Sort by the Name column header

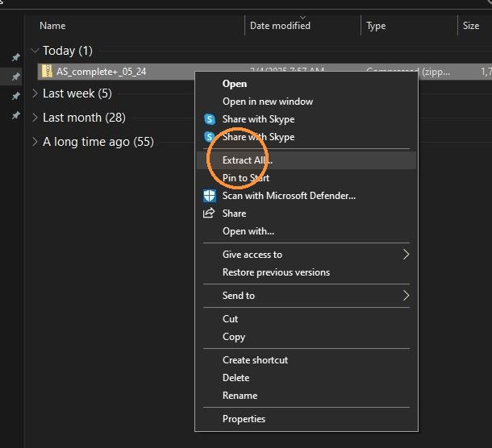(x=52, y=26)
